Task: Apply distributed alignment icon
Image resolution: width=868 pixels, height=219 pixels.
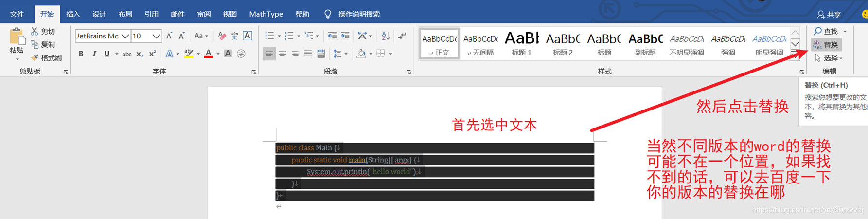Action: point(320,54)
